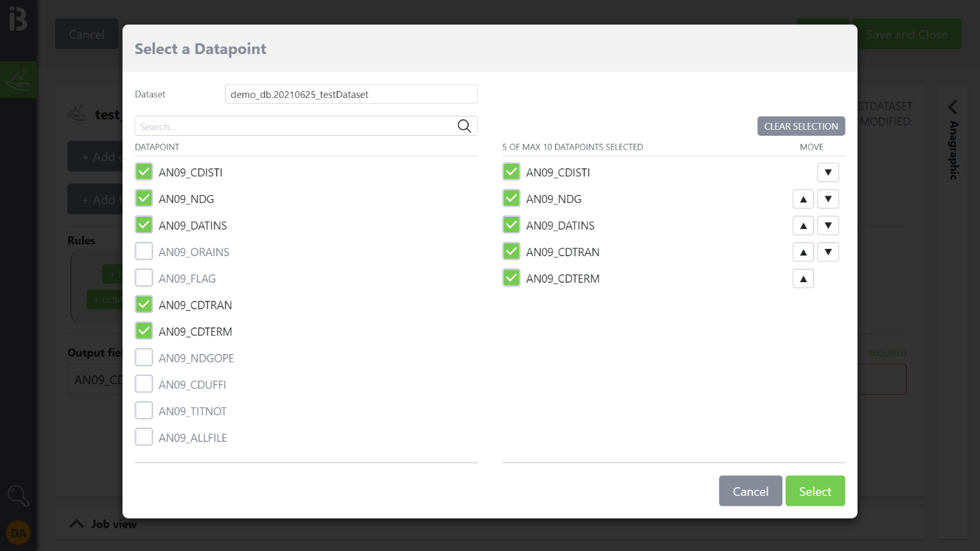
Task: Select the AN09_ALLFILE datapoint checkbox
Action: click(x=144, y=437)
